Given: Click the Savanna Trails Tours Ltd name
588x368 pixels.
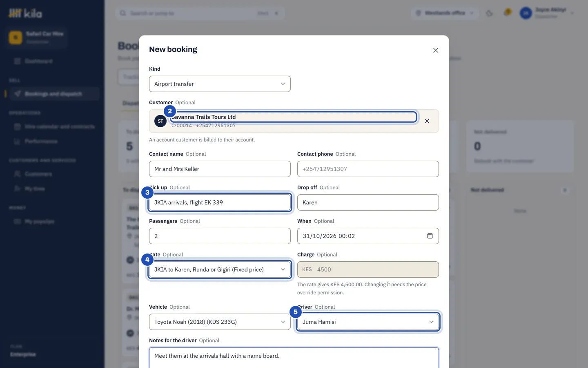Looking at the screenshot, I should pos(203,117).
